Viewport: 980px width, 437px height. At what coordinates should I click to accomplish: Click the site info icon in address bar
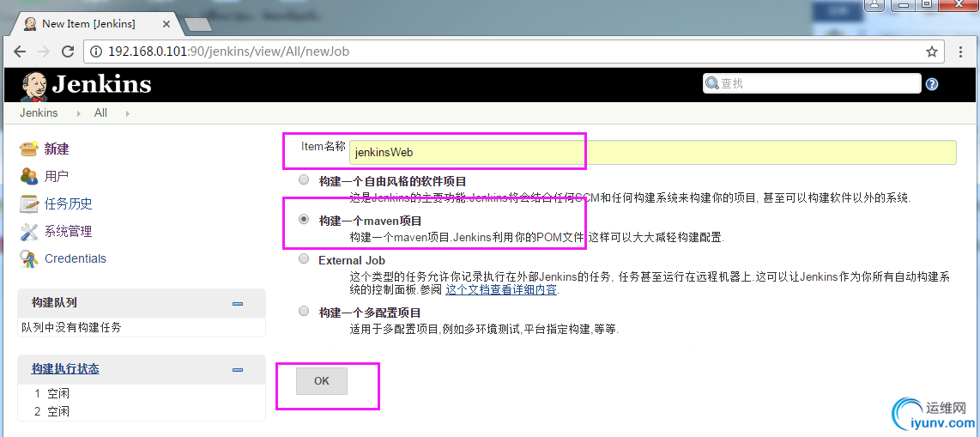point(97,52)
